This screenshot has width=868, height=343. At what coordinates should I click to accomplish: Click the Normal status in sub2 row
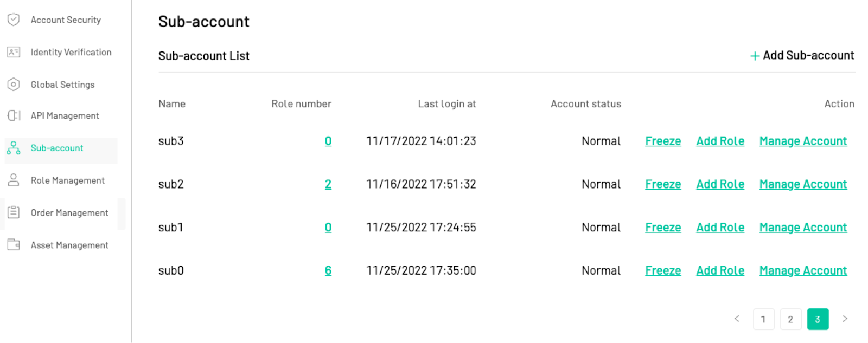(x=601, y=184)
